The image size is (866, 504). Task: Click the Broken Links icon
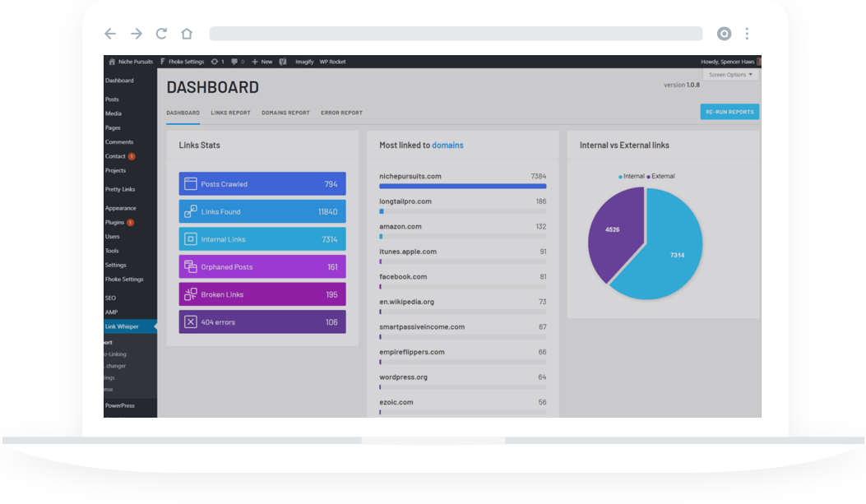[x=191, y=294]
